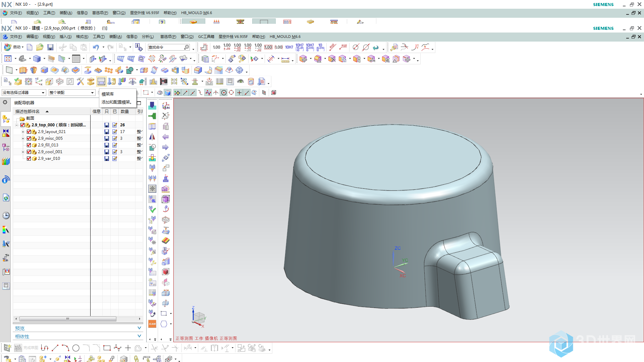Uncheck the 2.9_misc_005 component checkbox
This screenshot has height=362, width=644.
pyautogui.click(x=29, y=138)
